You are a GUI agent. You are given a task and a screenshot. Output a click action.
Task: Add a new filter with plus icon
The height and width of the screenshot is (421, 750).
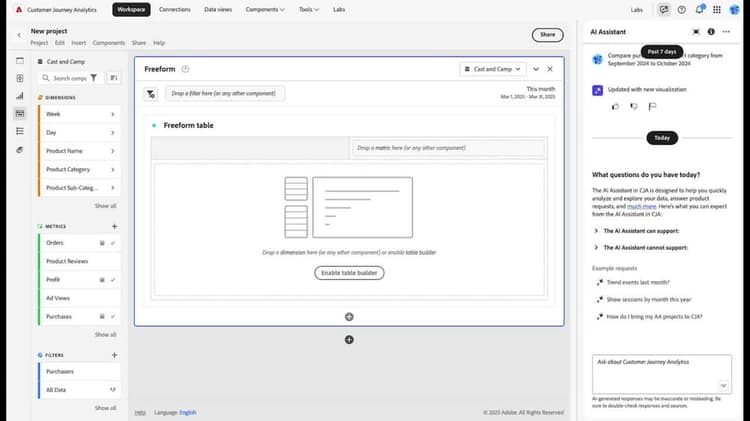click(114, 355)
